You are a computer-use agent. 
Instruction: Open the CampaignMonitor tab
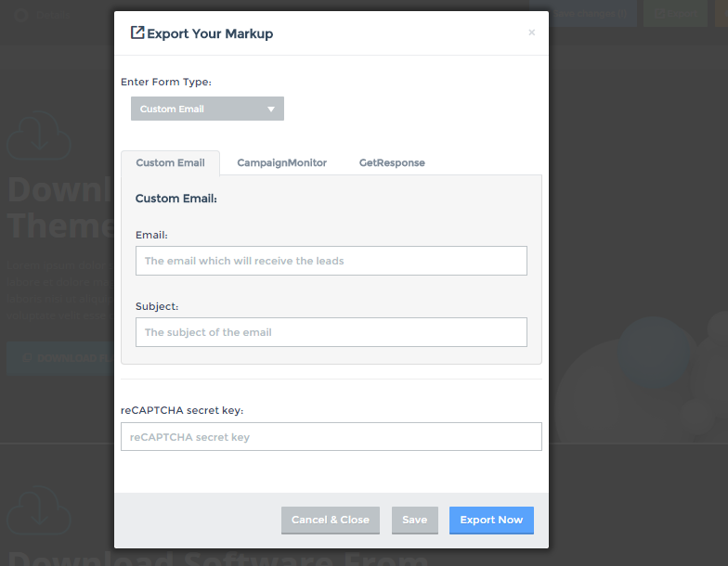pyautogui.click(x=281, y=162)
